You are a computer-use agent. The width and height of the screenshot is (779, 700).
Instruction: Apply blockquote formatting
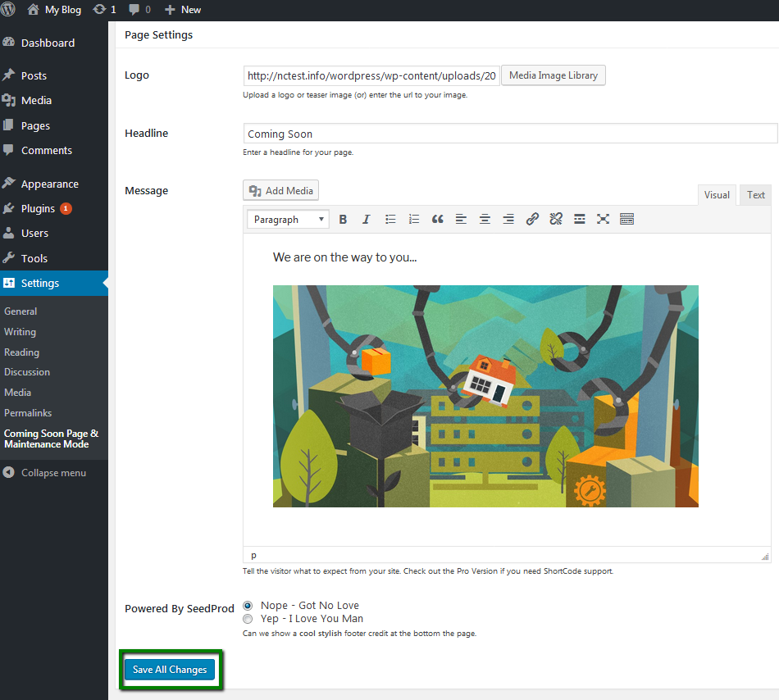437,220
